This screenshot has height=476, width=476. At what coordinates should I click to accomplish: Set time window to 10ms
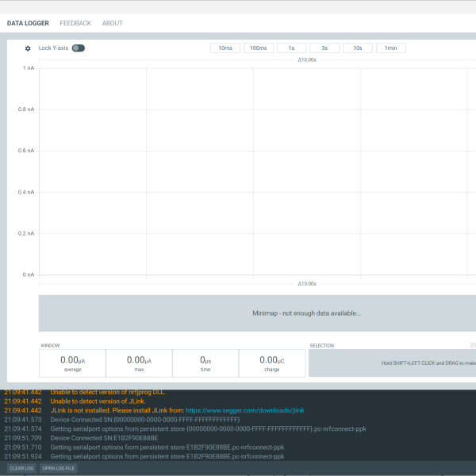tap(225, 48)
